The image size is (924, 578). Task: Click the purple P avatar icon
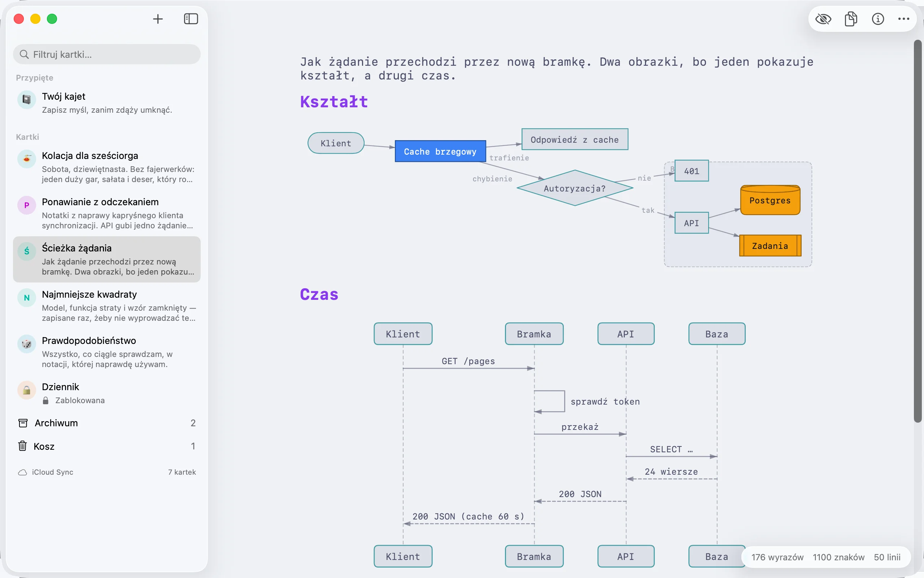[x=27, y=205]
